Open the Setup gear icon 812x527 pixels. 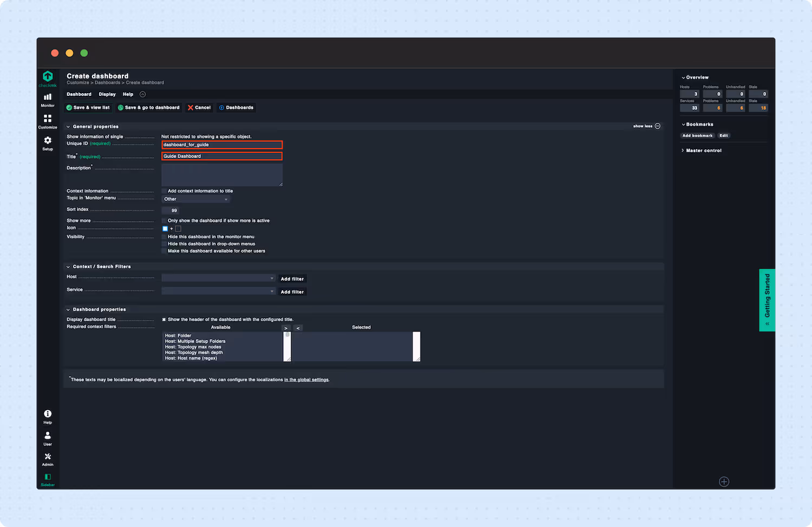click(47, 142)
